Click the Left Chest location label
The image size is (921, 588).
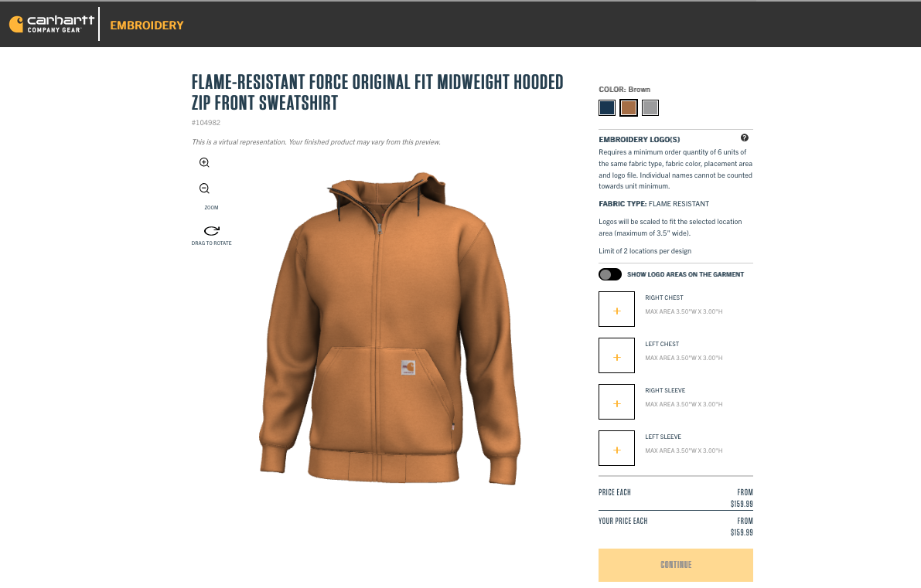[662, 344]
